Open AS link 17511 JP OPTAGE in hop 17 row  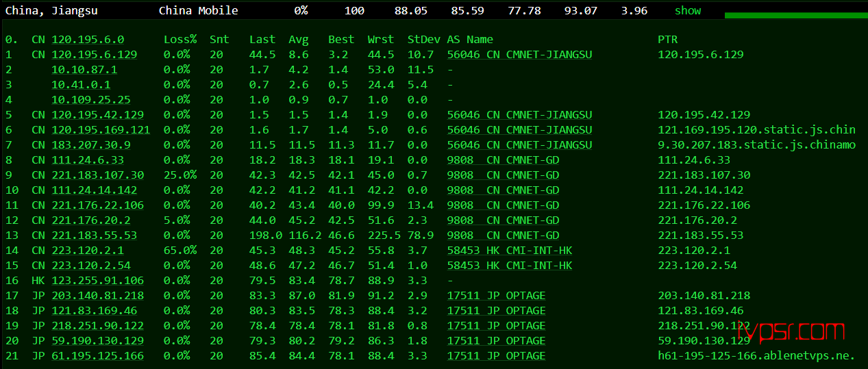tap(496, 296)
